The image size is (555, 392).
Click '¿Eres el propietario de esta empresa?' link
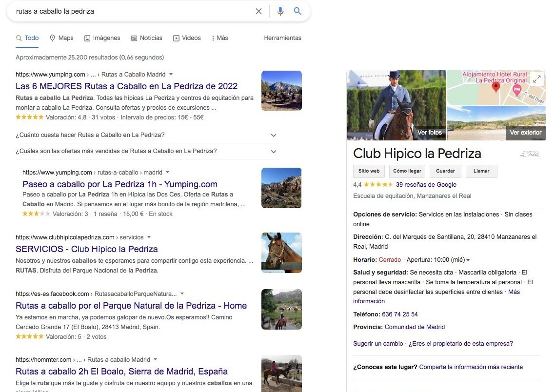point(461,344)
